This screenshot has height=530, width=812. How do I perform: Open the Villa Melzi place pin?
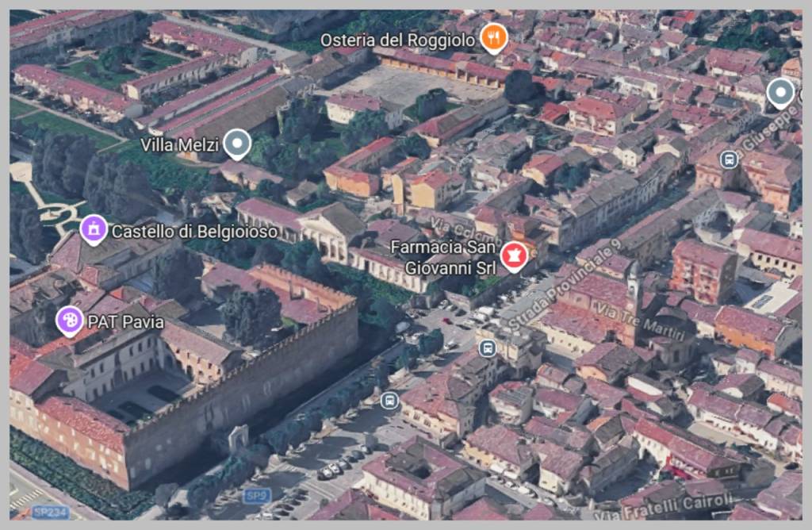(x=236, y=144)
